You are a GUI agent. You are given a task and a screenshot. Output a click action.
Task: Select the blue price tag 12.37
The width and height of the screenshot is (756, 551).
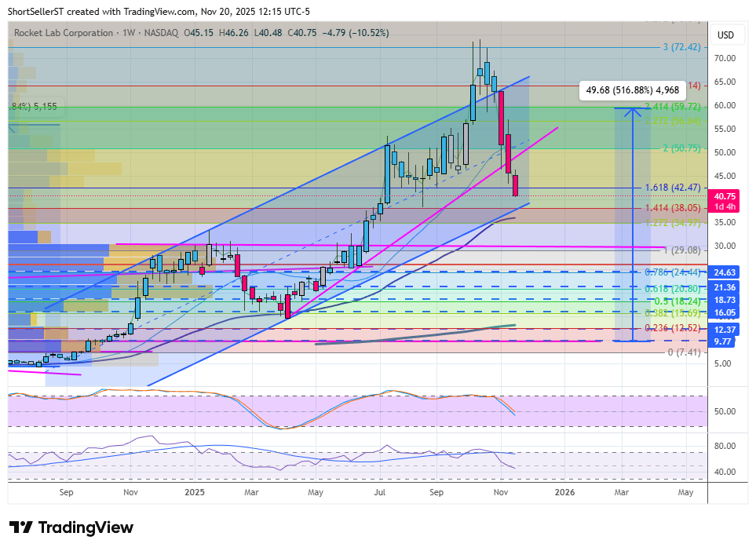(725, 330)
